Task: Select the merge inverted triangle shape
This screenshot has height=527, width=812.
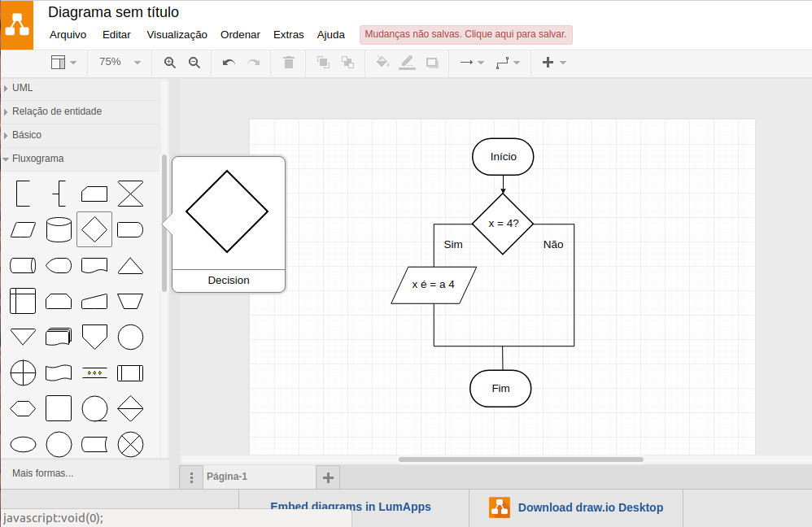Action: [24, 337]
